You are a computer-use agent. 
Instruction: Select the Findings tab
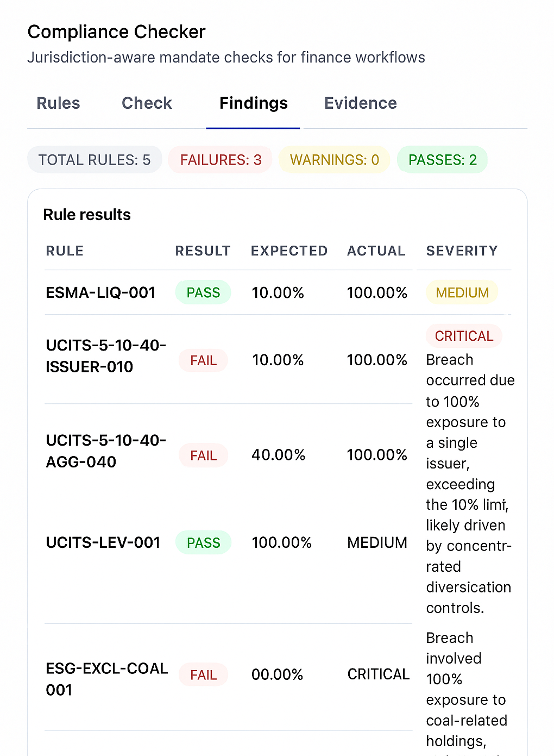253,103
